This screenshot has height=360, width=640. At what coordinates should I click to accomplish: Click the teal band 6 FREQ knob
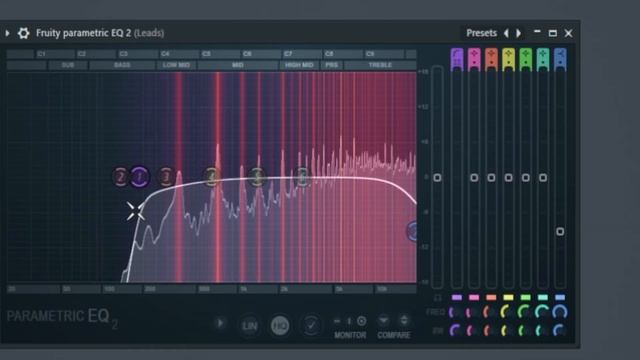tap(542, 313)
